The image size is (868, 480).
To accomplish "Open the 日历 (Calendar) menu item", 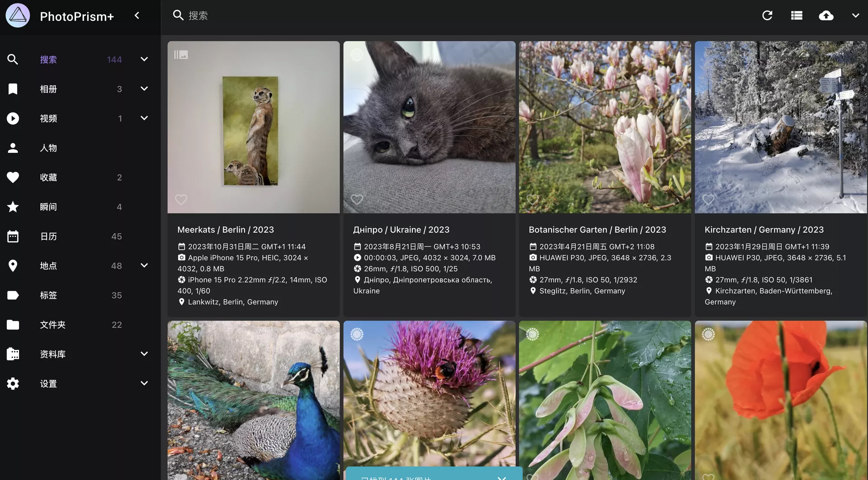I will point(48,236).
